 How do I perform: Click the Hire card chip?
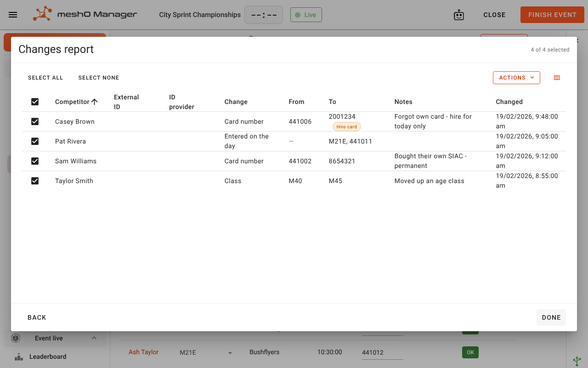click(x=347, y=126)
